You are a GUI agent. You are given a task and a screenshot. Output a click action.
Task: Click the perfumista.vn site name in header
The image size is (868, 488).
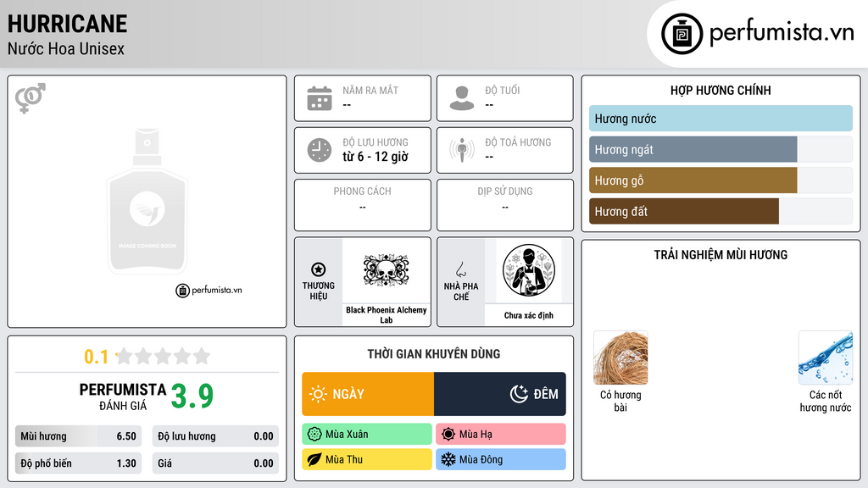(x=782, y=32)
